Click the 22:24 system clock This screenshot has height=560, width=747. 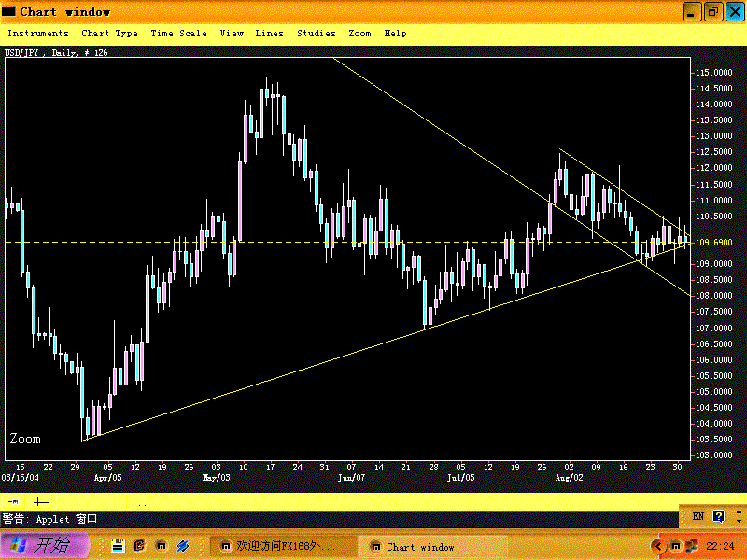pos(720,546)
